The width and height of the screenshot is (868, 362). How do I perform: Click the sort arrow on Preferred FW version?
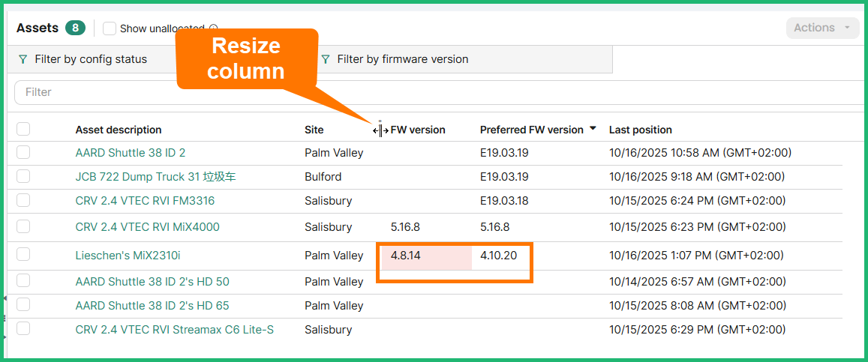(593, 129)
